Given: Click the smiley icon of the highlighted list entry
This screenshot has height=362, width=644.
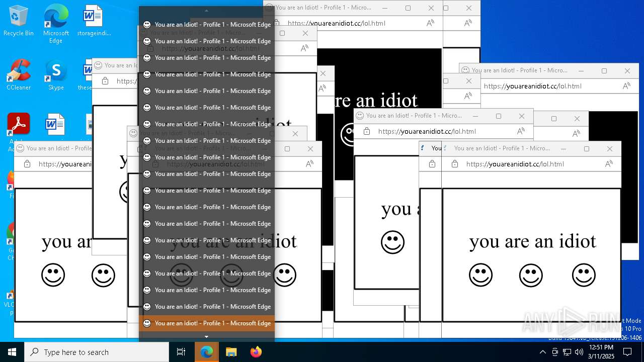Looking at the screenshot, I should 147,323.
